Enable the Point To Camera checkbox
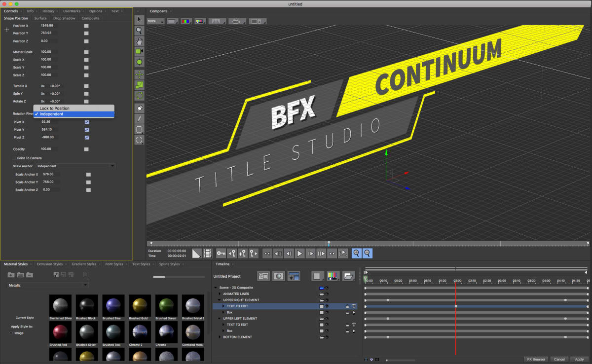 pos(14,158)
